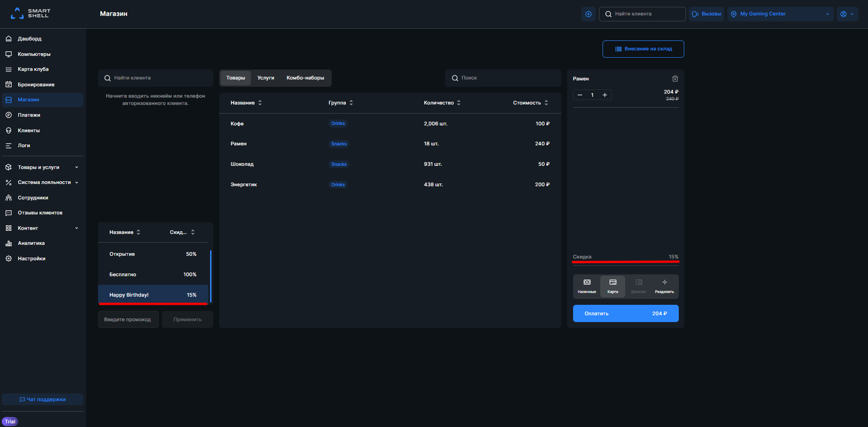The height and width of the screenshot is (427, 868).
Task: Open My Gaming Center club dropdown
Action: (x=780, y=14)
